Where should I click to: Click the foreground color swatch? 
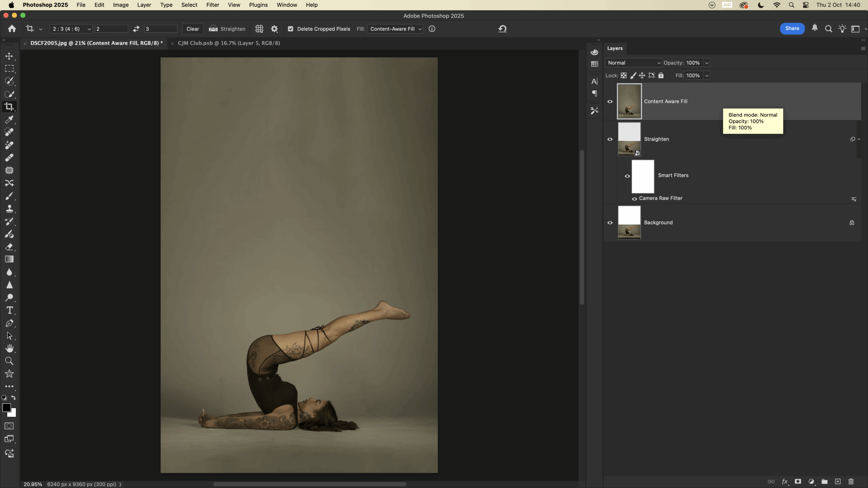tap(6, 408)
